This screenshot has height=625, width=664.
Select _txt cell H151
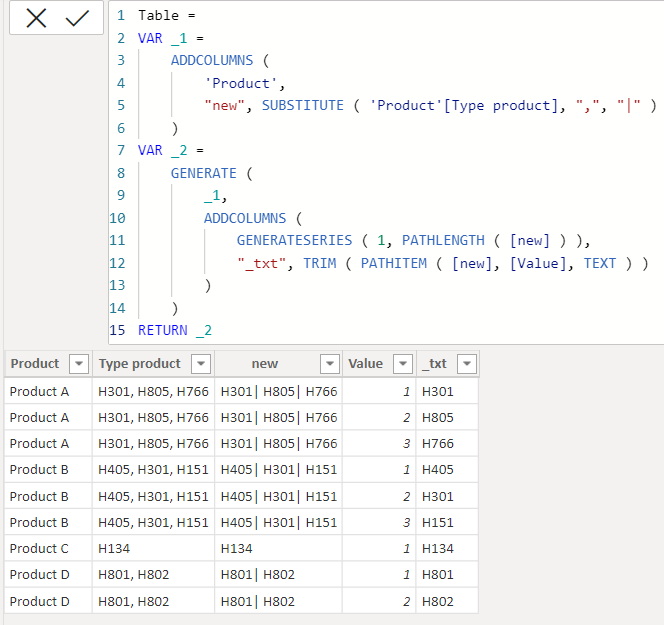pyautogui.click(x=447, y=523)
